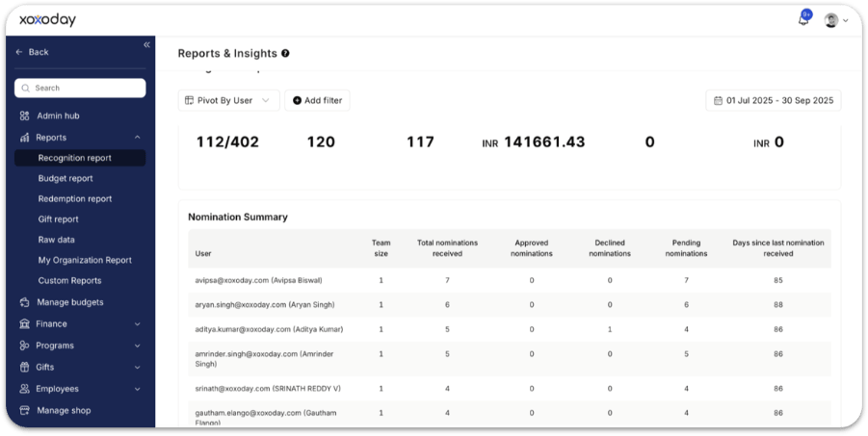Click the Pending nominations column header

pos(687,248)
